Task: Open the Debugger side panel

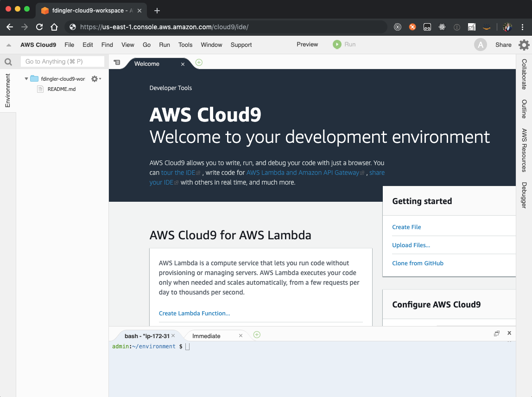Action: pos(524,195)
